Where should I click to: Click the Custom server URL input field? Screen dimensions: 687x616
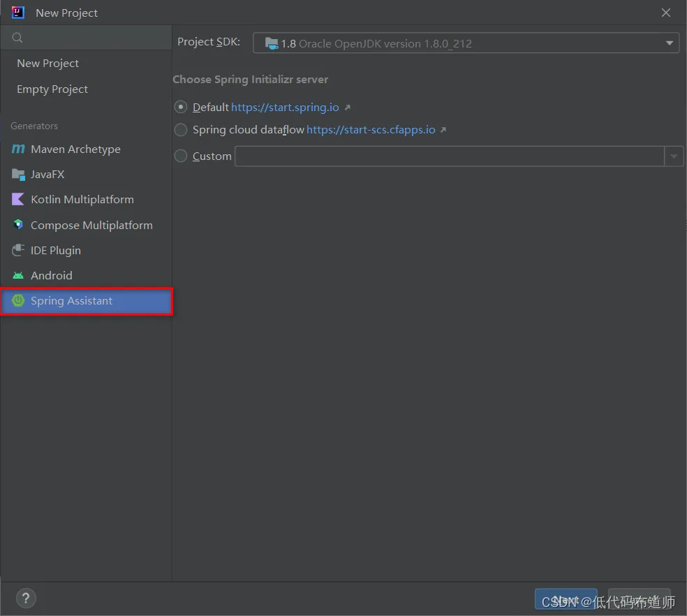pos(450,156)
